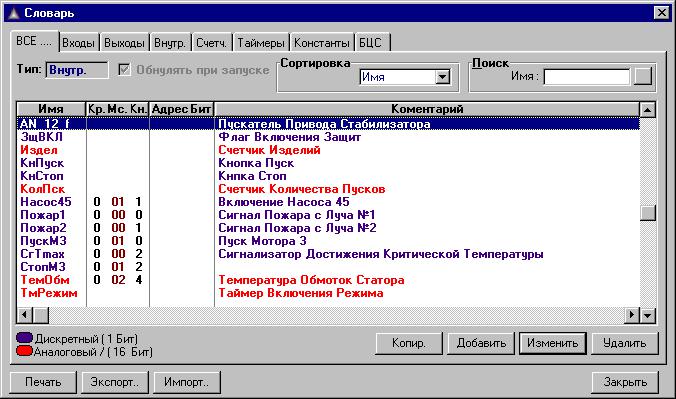Select the СтопМ3 row
The image size is (676, 399).
pyautogui.click(x=328, y=267)
